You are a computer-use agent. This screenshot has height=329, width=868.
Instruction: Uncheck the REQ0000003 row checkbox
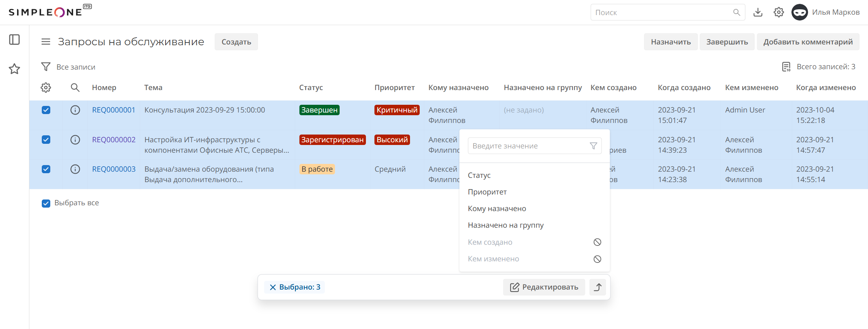(x=46, y=169)
